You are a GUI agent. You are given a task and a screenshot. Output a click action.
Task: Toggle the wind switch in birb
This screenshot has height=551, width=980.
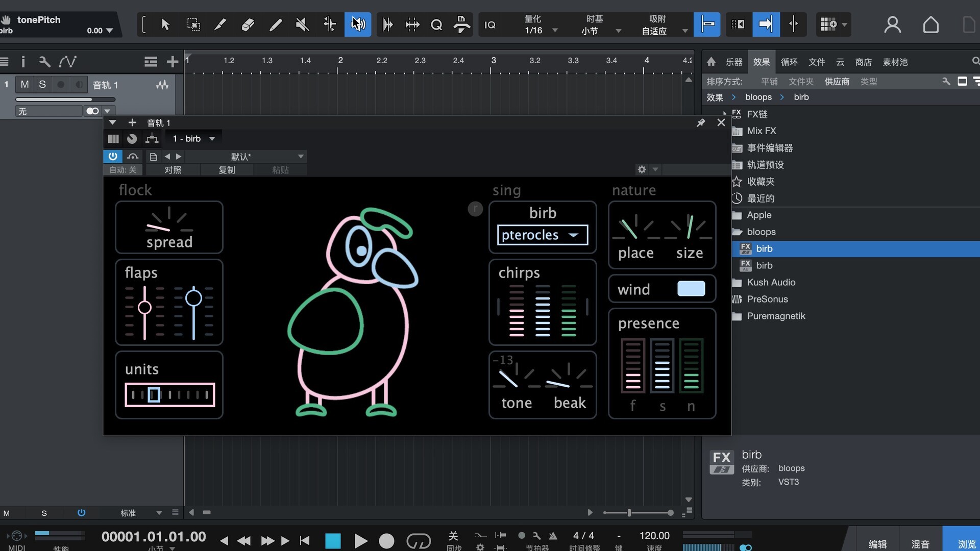click(x=691, y=289)
